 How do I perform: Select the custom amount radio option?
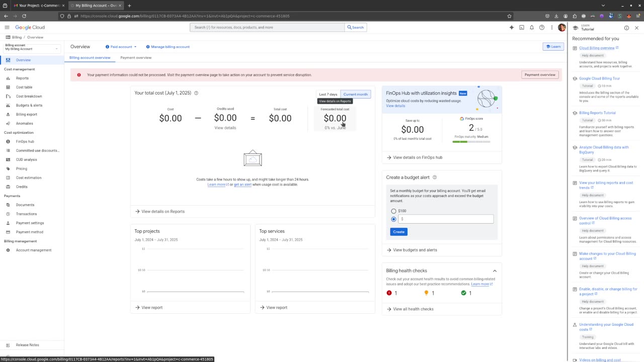tap(393, 219)
